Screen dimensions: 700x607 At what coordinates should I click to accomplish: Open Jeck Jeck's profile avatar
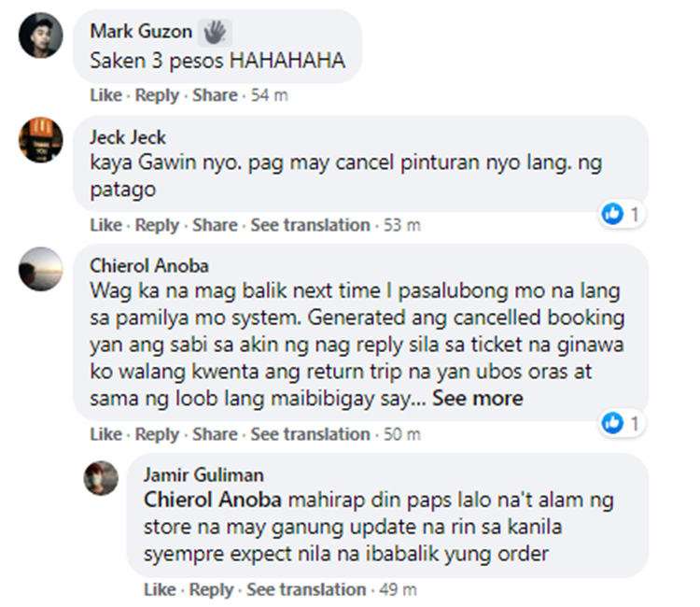click(x=41, y=140)
